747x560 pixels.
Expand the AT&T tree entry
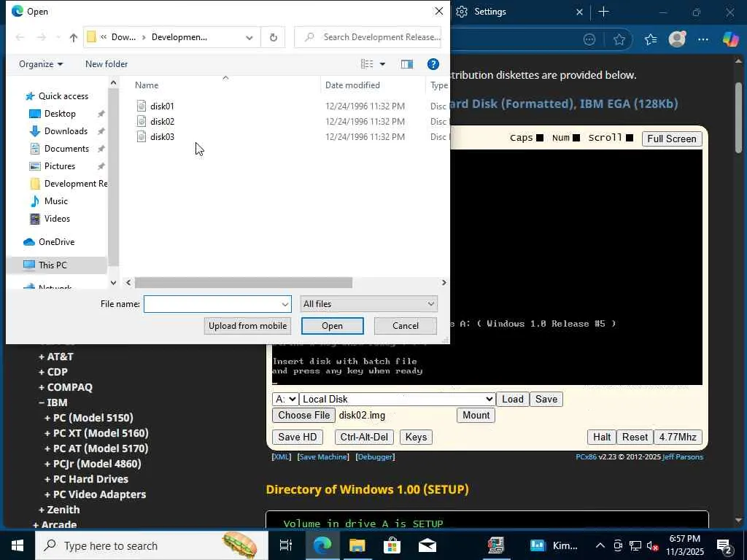56,357
